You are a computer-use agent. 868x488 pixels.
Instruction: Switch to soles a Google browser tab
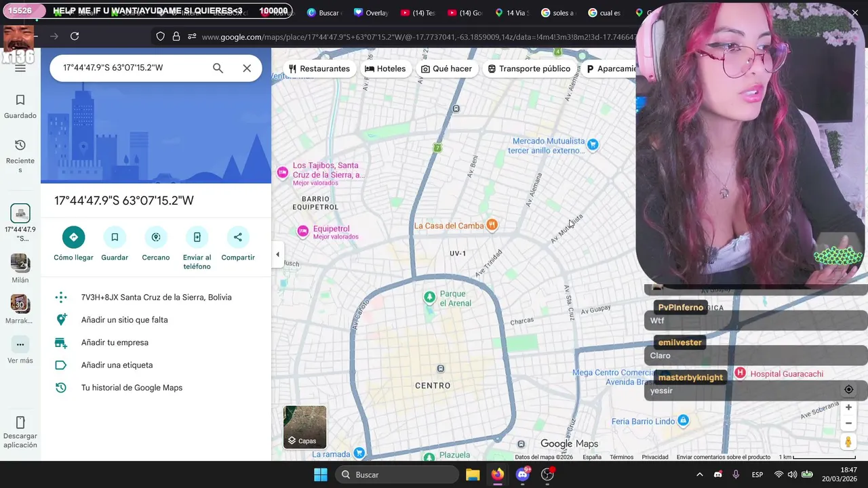coord(559,13)
